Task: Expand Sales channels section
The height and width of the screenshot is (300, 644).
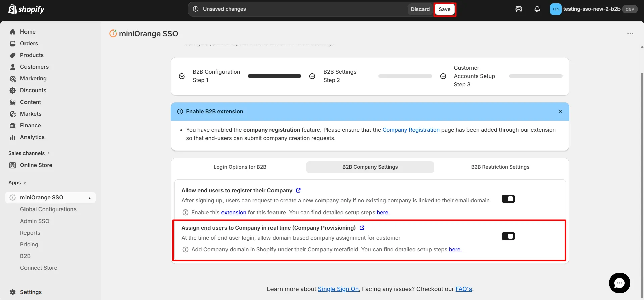Action: [x=29, y=153]
